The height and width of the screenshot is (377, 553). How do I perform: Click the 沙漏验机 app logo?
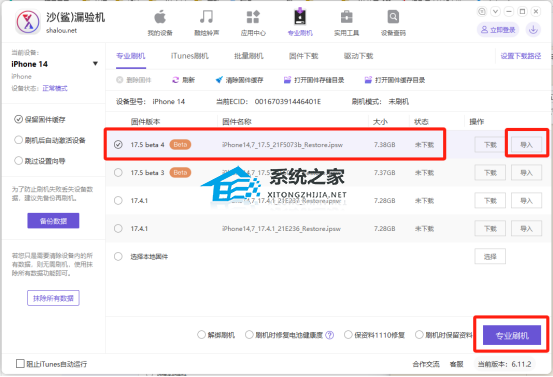[x=28, y=23]
